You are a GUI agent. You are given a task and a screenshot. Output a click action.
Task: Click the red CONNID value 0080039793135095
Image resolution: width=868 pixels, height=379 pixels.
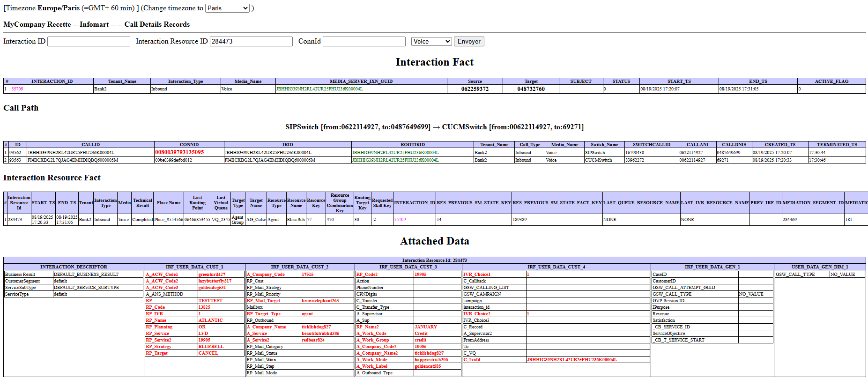click(179, 152)
